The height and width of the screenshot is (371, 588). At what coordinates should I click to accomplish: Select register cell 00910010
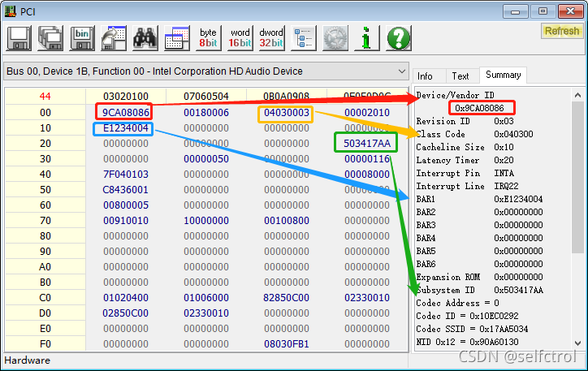(x=126, y=220)
